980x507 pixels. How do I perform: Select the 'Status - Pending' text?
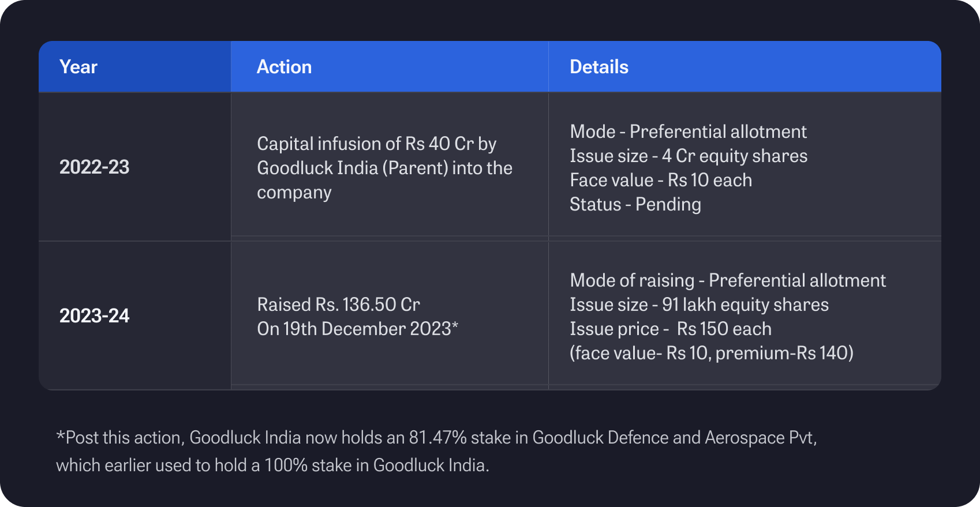[x=635, y=204]
